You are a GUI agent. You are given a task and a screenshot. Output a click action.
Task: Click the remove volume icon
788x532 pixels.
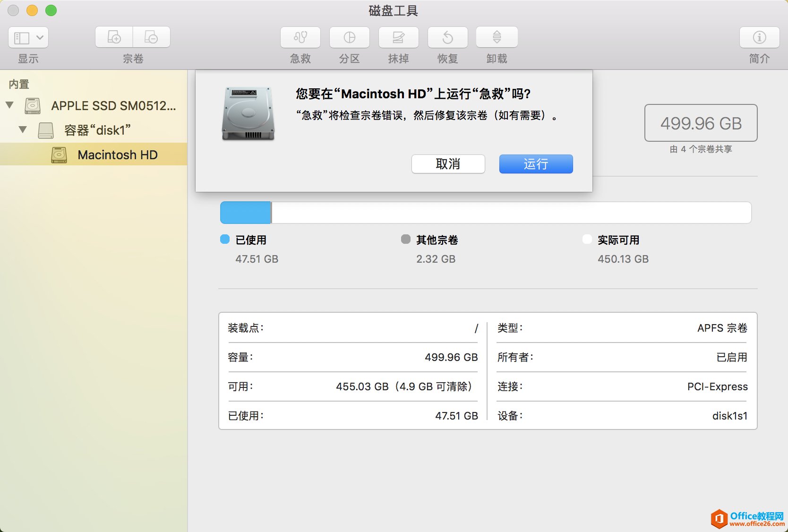pos(151,37)
